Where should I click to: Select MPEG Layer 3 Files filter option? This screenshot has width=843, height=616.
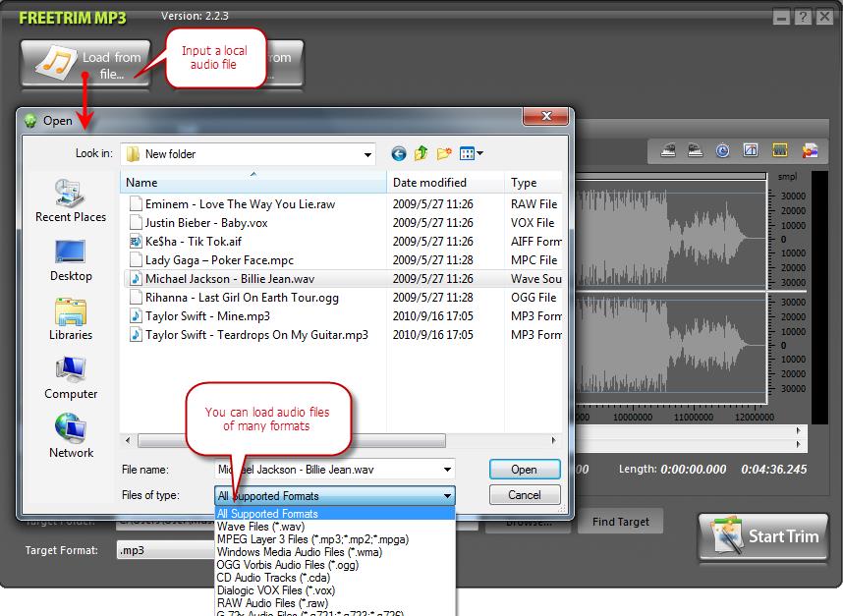(312, 539)
